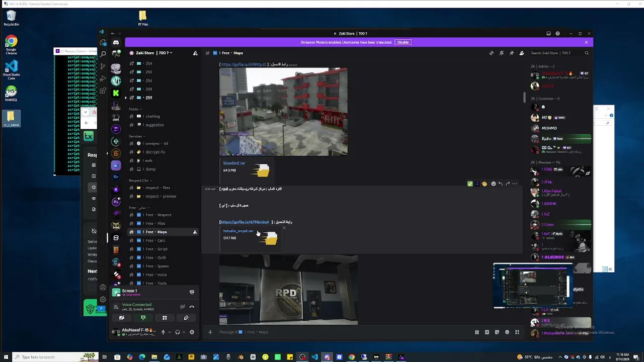Click the message scrollbar in Discord chat
The height and width of the screenshot is (362, 644).
(x=524, y=97)
